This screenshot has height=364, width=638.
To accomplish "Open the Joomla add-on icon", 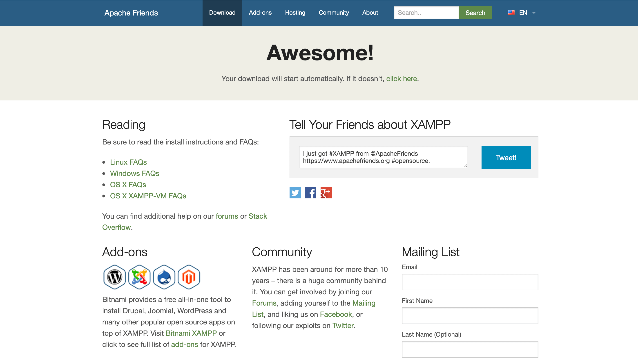I will [139, 277].
